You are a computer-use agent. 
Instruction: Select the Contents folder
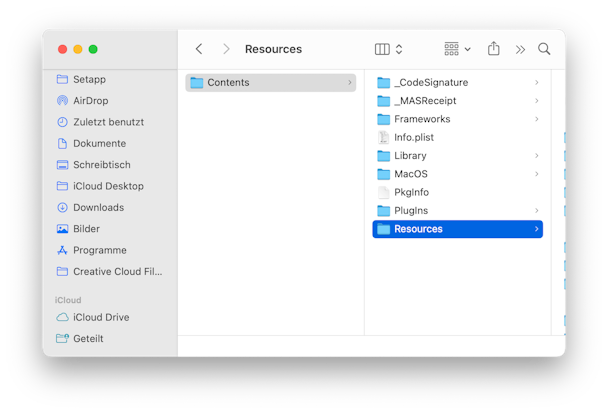pyautogui.click(x=271, y=83)
